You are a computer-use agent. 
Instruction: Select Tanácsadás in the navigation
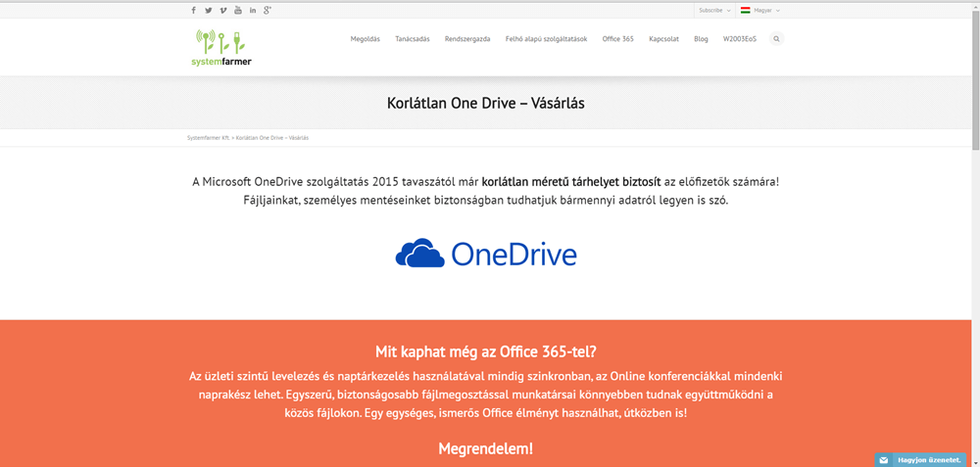click(x=413, y=39)
